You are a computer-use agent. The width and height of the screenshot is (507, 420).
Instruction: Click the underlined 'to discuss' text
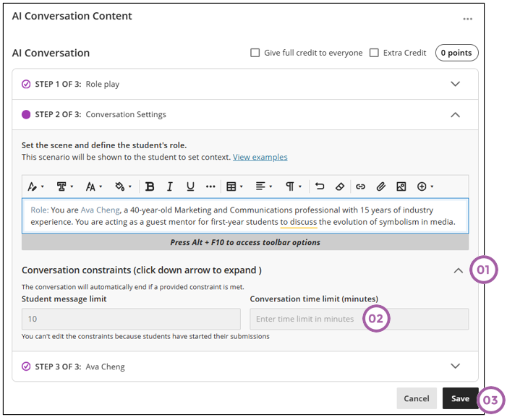299,222
